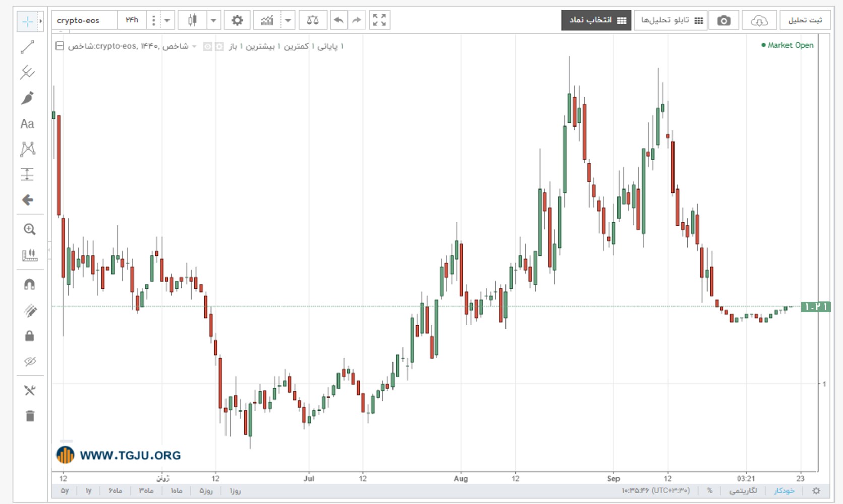Viewport: 843px width, 504px height.
Task: Select the crosshair cursor tool
Action: (27, 21)
